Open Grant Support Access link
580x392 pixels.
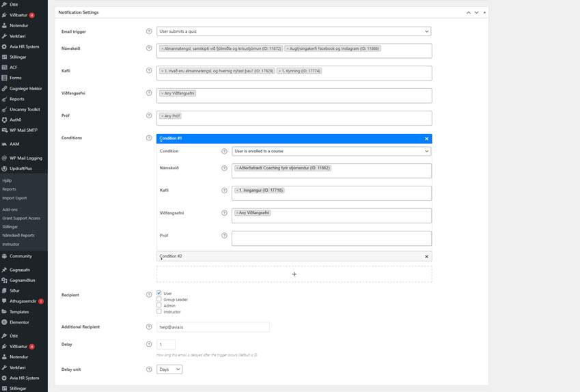click(x=21, y=219)
